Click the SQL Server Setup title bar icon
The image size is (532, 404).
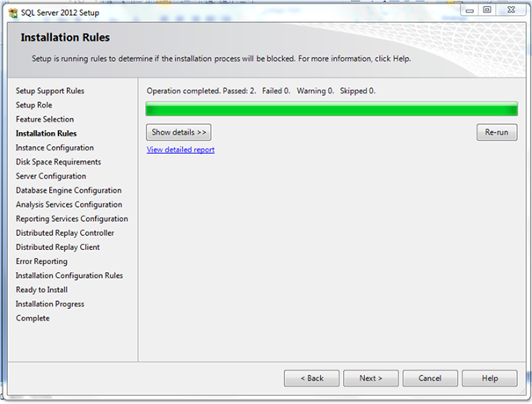coord(13,13)
